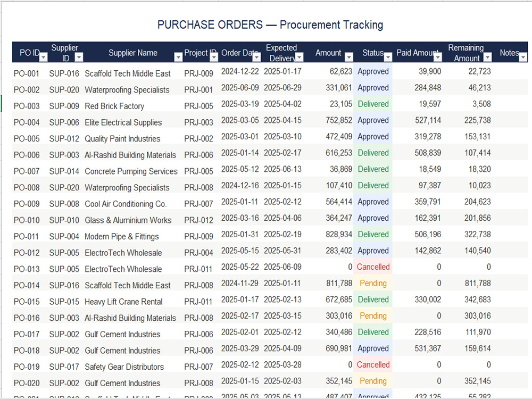
Task: Open the Expected Delivery filter dropdown
Action: (299, 57)
